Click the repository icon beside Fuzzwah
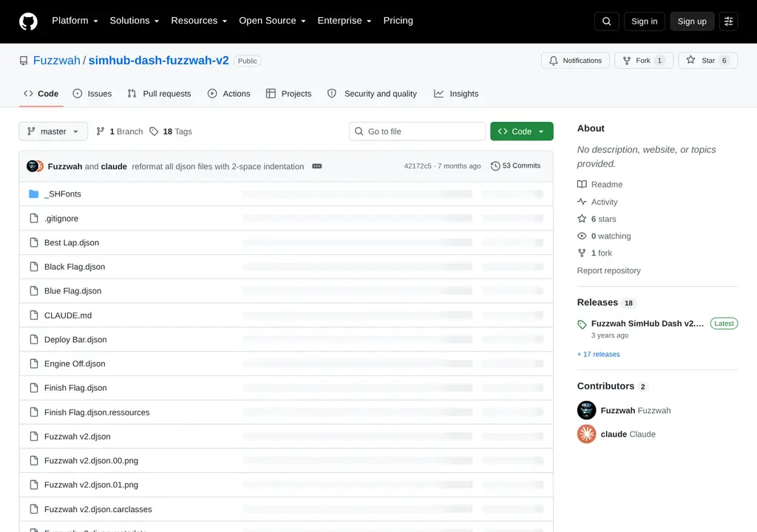This screenshot has width=757, height=532. (x=24, y=61)
